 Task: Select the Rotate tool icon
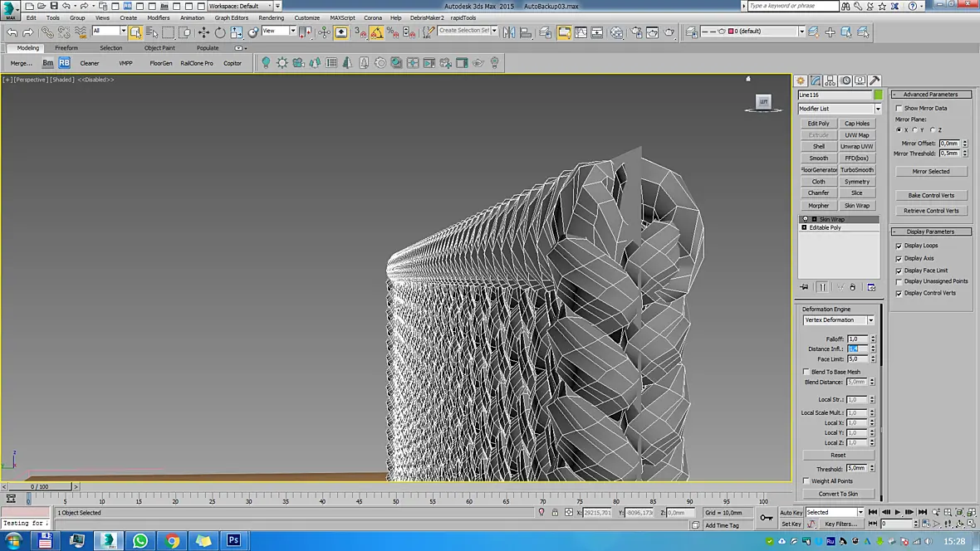point(220,32)
